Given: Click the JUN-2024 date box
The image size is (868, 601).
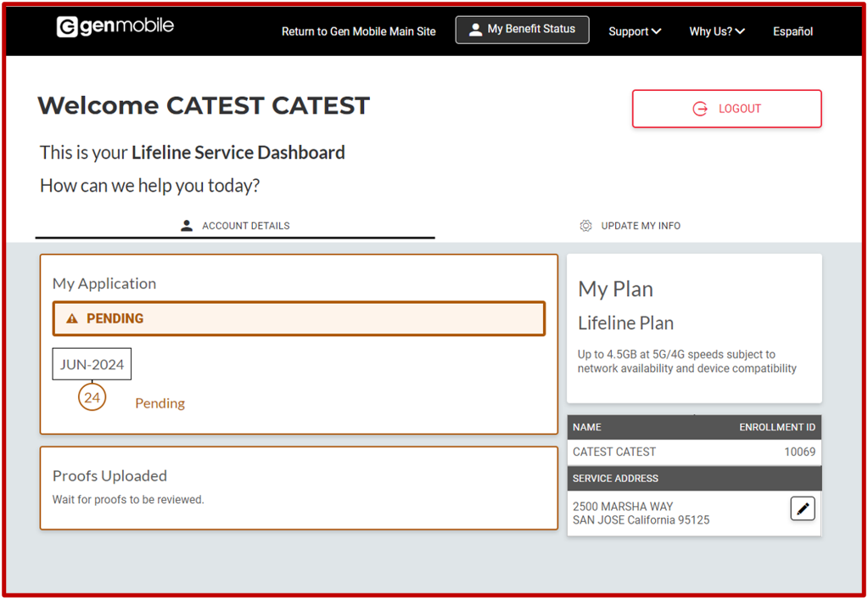Looking at the screenshot, I should (x=92, y=364).
